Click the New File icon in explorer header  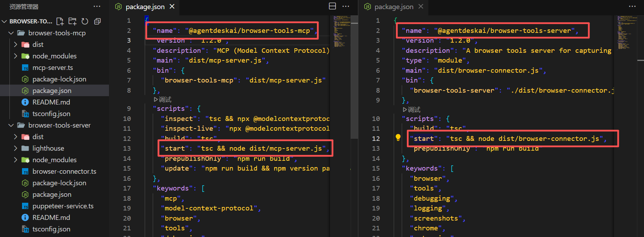click(60, 21)
